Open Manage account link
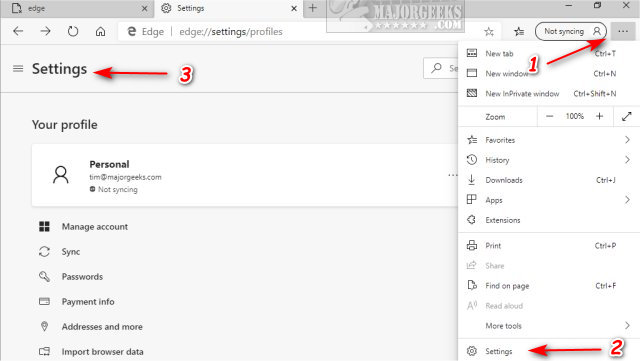Image resolution: width=640 pixels, height=361 pixels. coord(95,227)
